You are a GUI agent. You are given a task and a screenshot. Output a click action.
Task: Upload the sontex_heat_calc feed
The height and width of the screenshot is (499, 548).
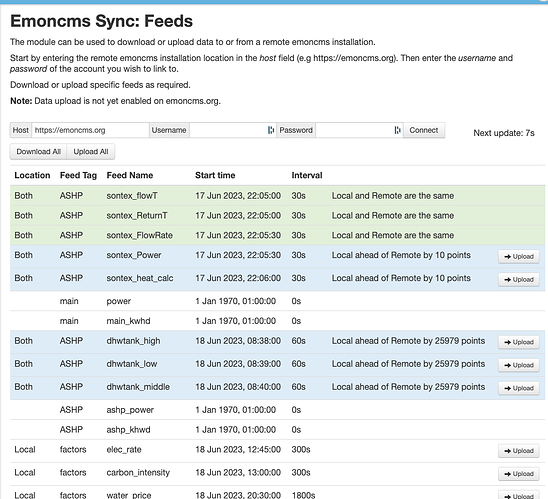pos(519,280)
